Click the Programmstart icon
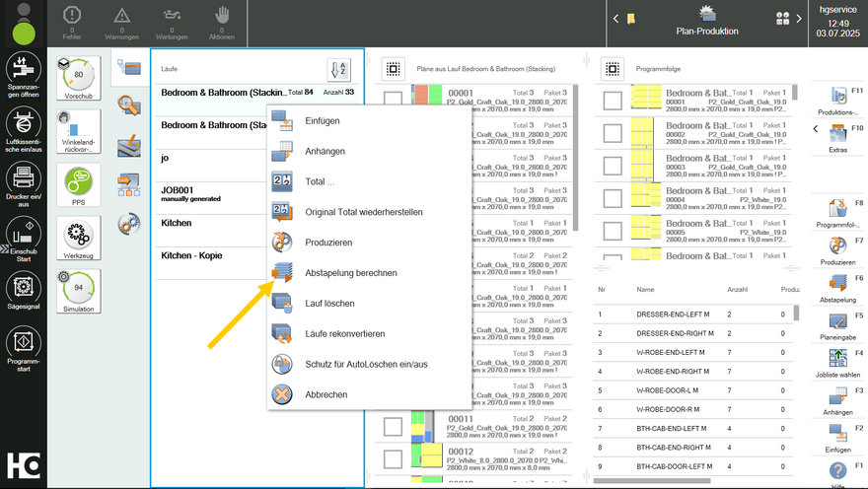The image size is (868, 489). pos(24,348)
